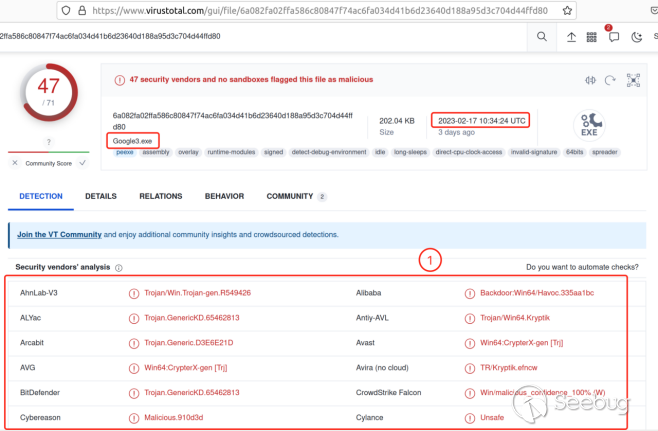This screenshot has height=431, width=658.
Task: Click Do you want to automate checks
Action: (x=582, y=267)
